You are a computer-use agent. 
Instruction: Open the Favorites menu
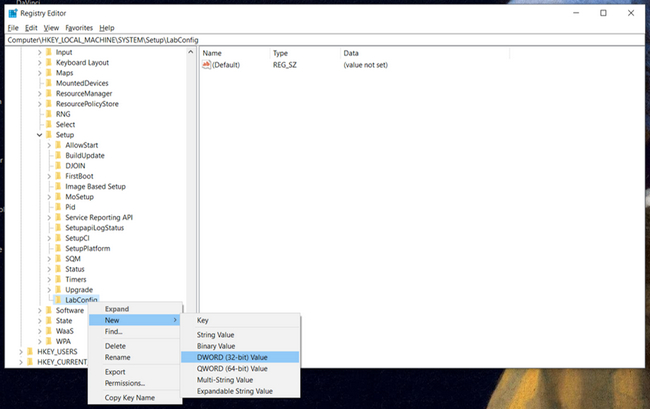pos(79,28)
